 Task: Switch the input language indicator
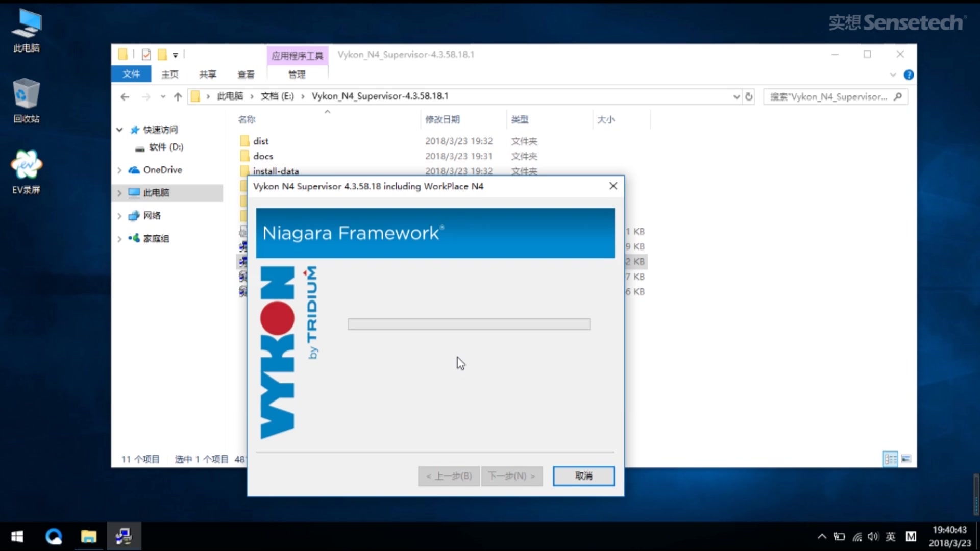point(891,536)
